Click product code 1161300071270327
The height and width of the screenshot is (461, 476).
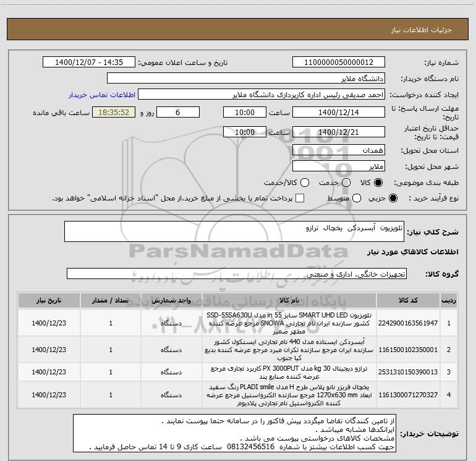(408, 395)
